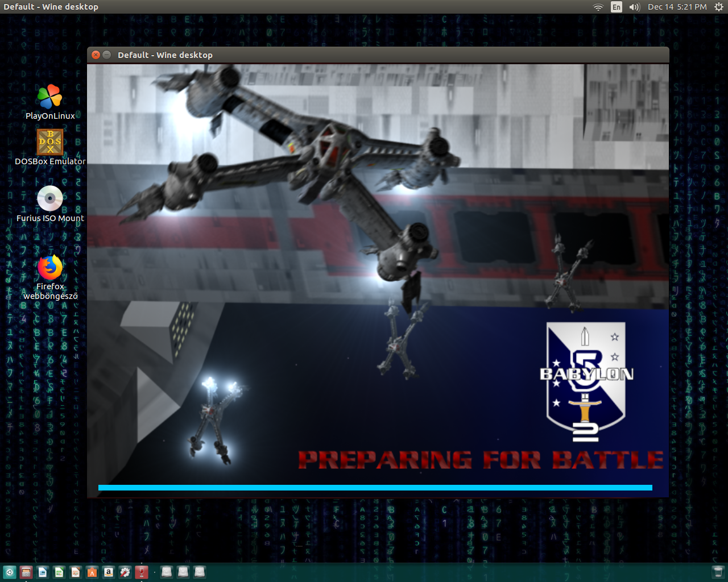728x582 pixels.
Task: Launch the DOSBox Emulator desktop icon
Action: click(x=50, y=142)
